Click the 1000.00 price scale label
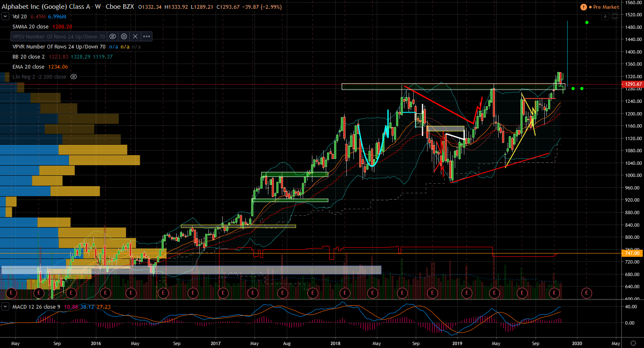644x348 pixels. point(634,175)
